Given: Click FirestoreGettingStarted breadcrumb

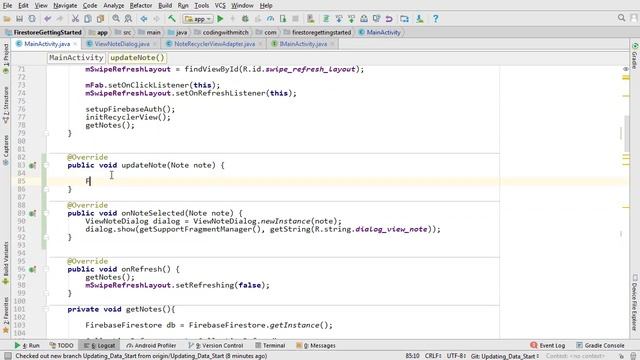Looking at the screenshot, I should pyautogui.click(x=44, y=32).
